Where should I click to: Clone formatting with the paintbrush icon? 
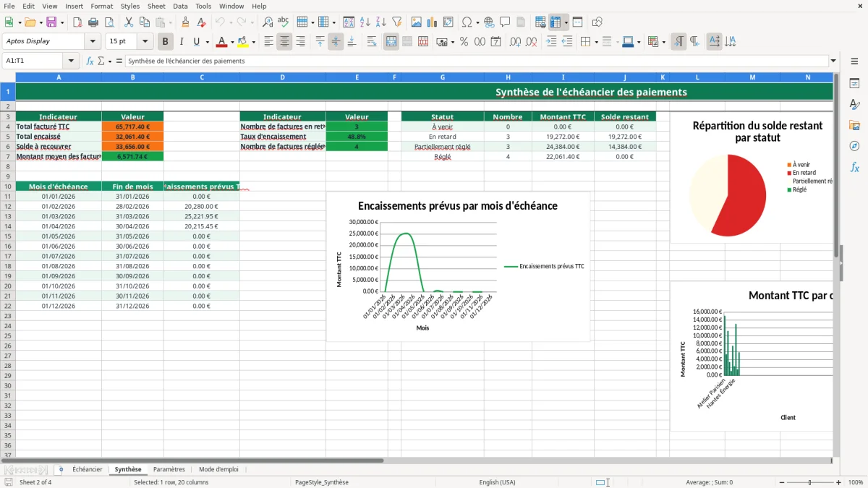(186, 22)
